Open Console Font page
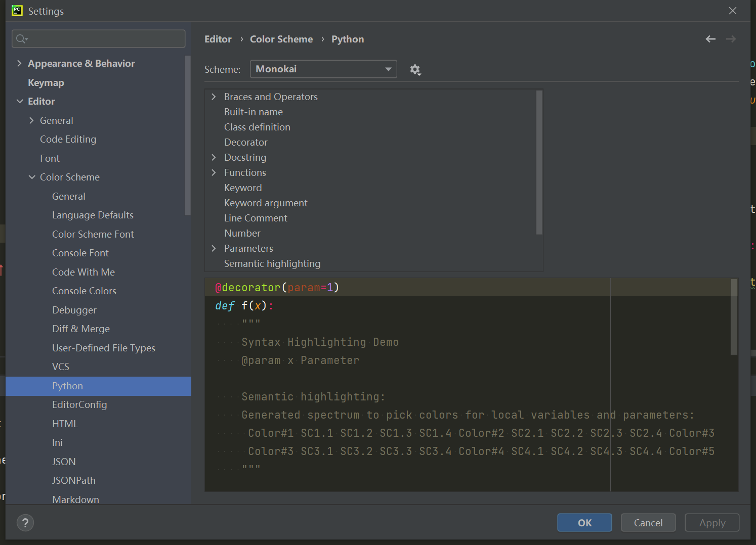 (80, 253)
